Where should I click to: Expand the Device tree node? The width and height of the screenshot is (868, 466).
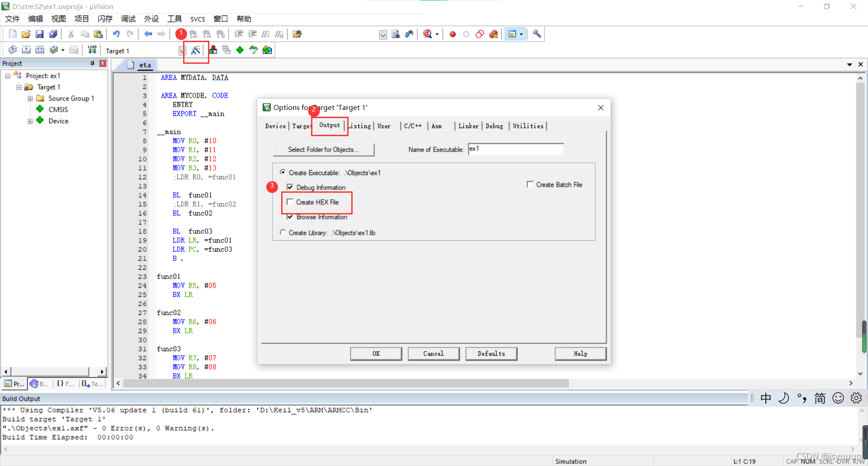coord(30,121)
